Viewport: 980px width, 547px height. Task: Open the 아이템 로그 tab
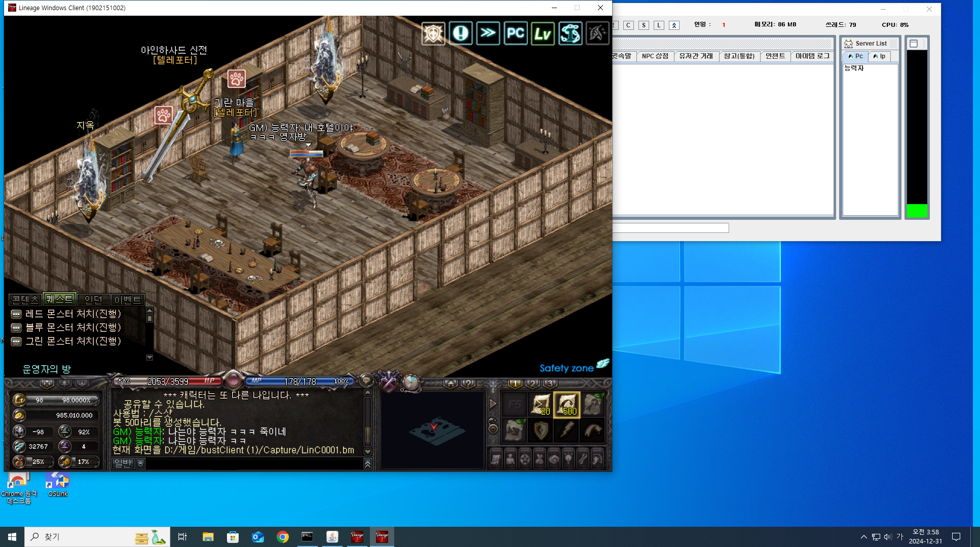click(x=812, y=56)
